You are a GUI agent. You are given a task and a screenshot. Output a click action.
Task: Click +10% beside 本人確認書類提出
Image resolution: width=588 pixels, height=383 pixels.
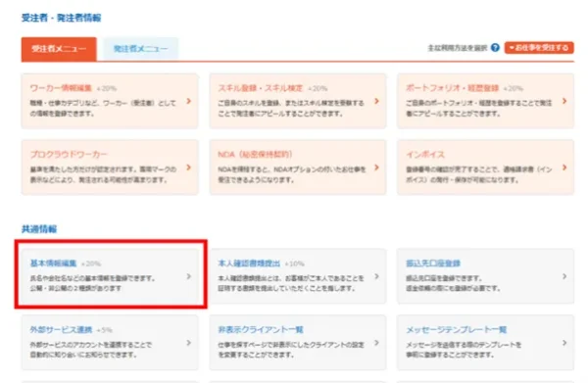click(294, 263)
